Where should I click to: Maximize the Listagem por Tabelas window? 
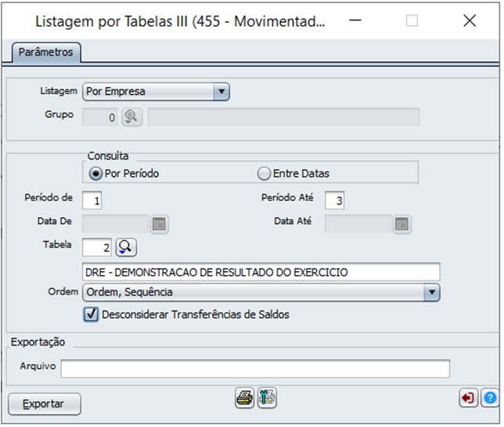pos(412,21)
